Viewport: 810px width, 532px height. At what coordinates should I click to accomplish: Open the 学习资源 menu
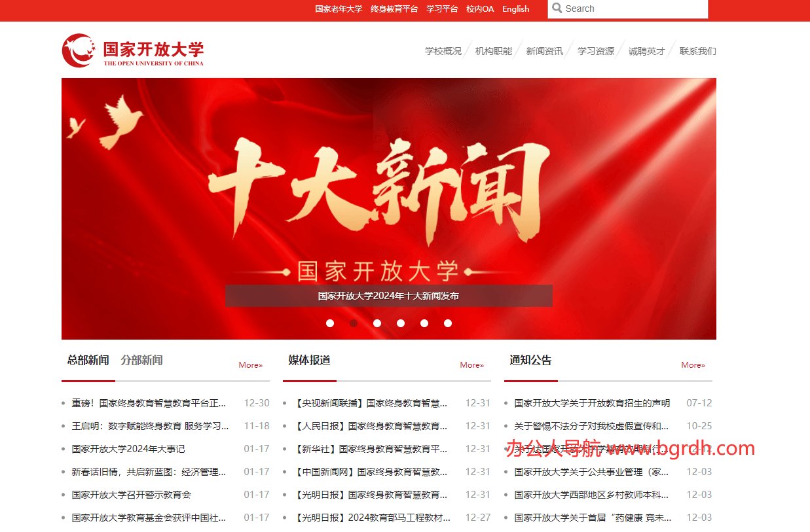[595, 50]
